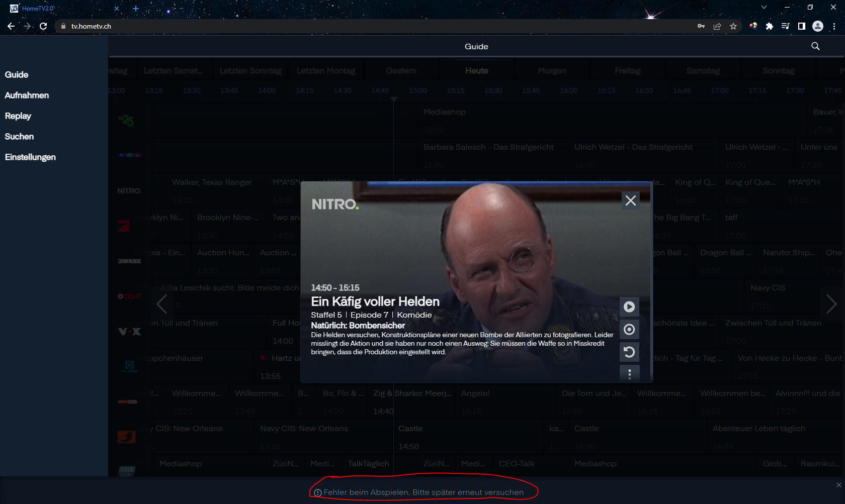Open Einstellungen in the sidebar
845x504 pixels.
(30, 157)
